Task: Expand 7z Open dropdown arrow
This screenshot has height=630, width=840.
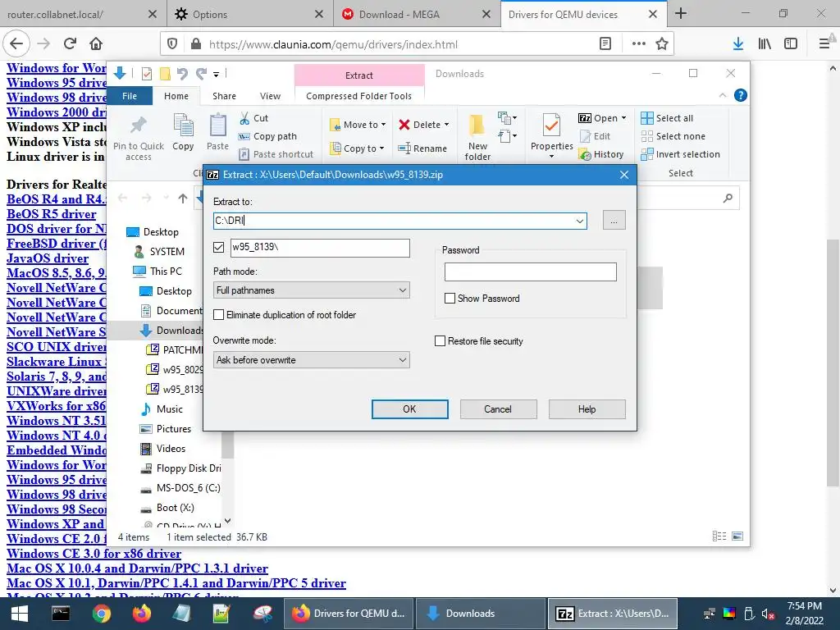Action: pos(623,118)
